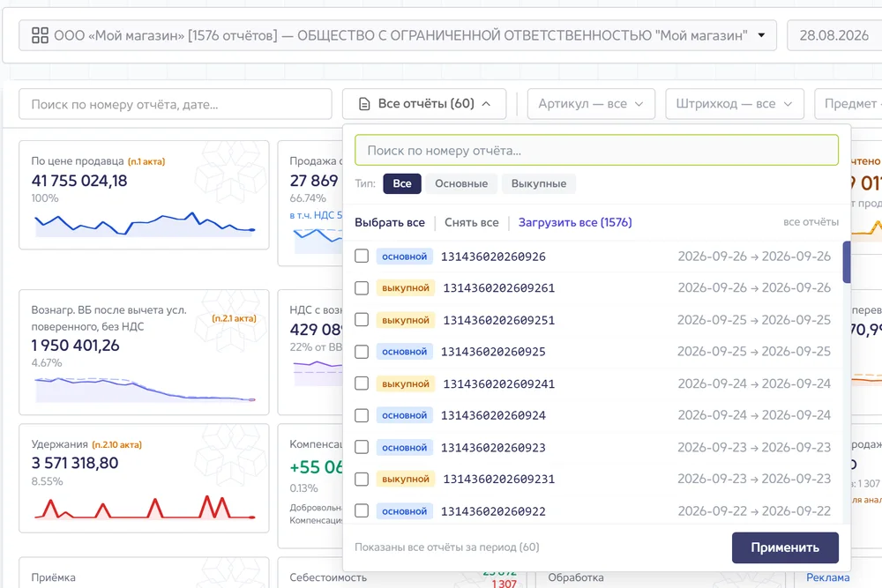Click Выбрать все link
This screenshot has width=882, height=588.
click(x=390, y=223)
